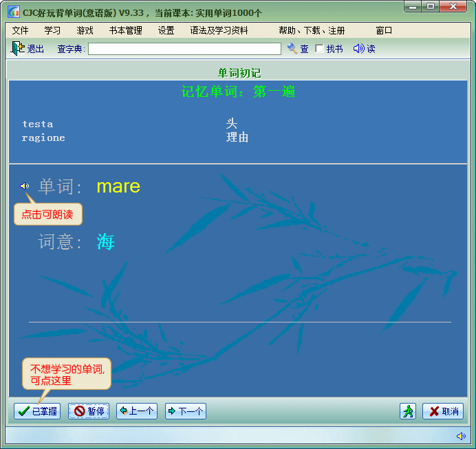Viewport: 476px width, 449px height.
Task: Open the 学习 menu
Action: (x=53, y=31)
